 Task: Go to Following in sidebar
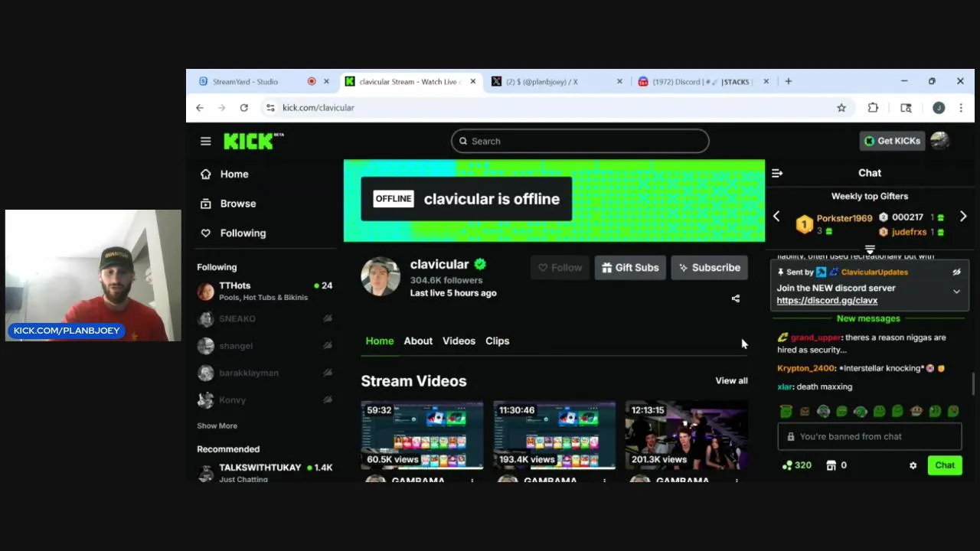coord(265,233)
